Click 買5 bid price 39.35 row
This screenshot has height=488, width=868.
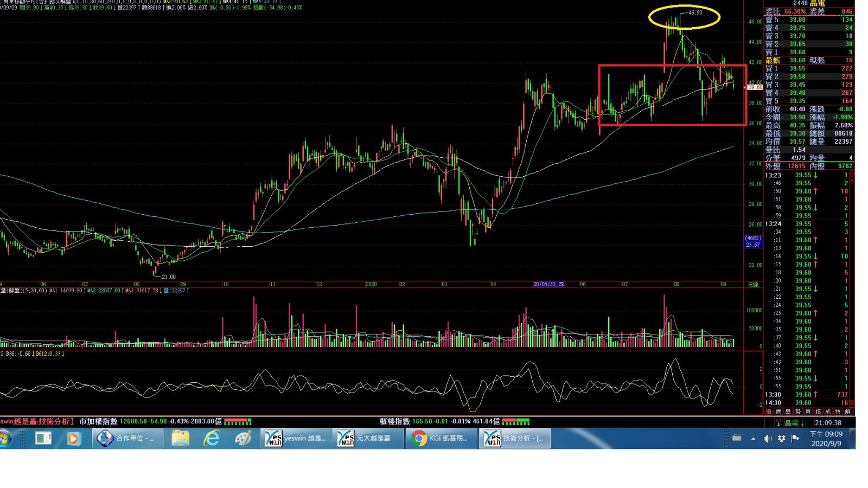pos(809,101)
